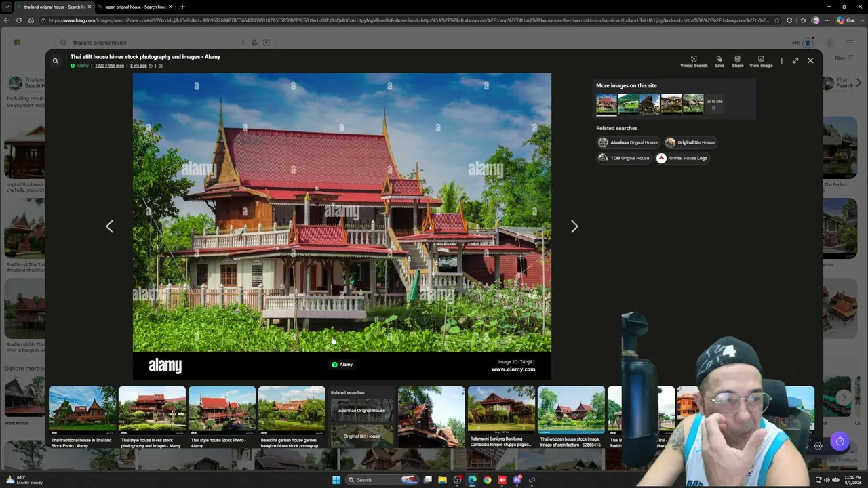868x488 pixels.
Task: Open the Alamy source link under title
Action: pos(80,66)
